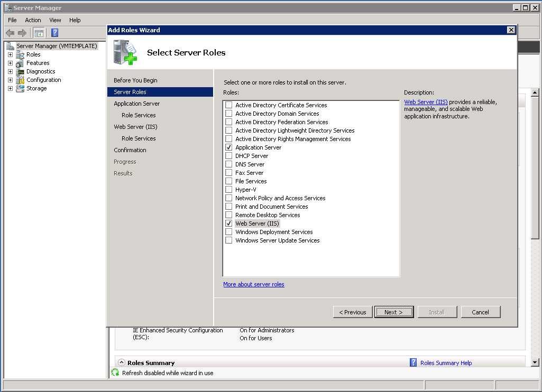542x392 pixels.
Task: Click the Features tree node icon
Action: (x=20, y=63)
